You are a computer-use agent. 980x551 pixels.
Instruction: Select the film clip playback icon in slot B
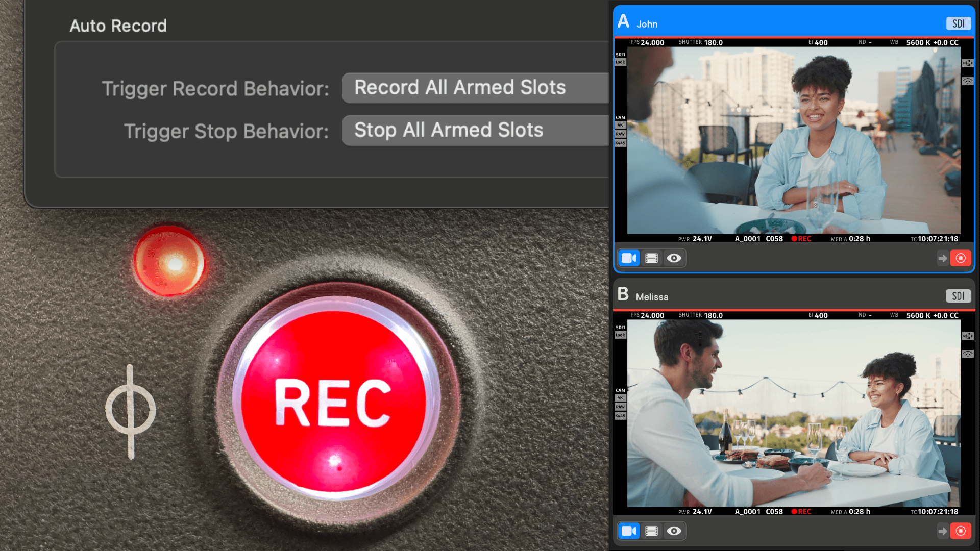click(x=651, y=531)
